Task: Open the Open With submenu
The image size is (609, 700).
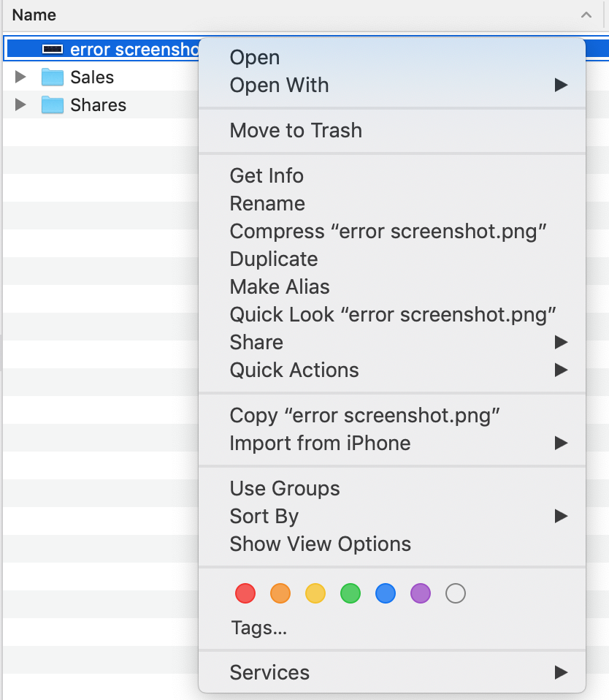Action: coord(391,85)
